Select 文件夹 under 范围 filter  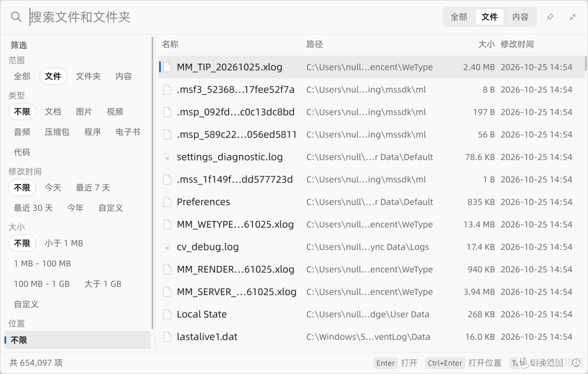88,77
